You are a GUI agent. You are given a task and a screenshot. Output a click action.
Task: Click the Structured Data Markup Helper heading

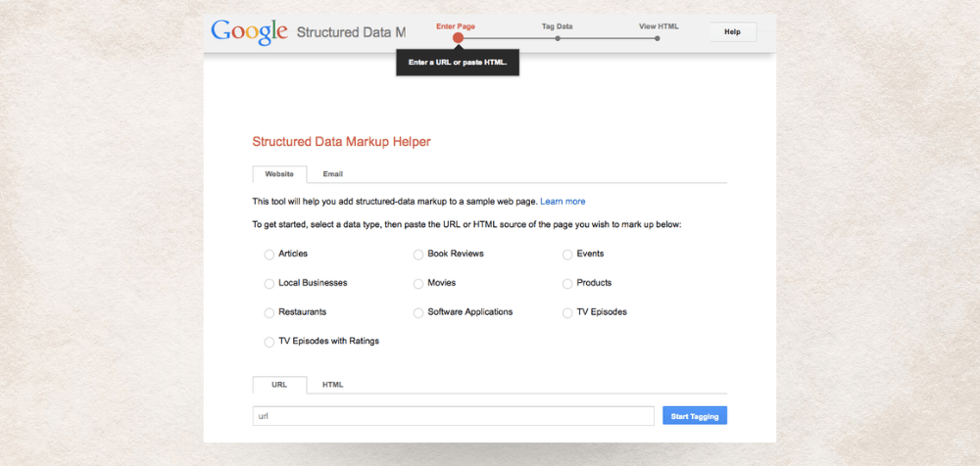pos(341,142)
